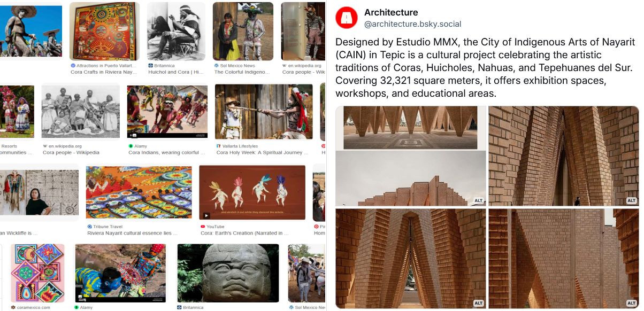
Task: Open Alamy Cora Indians wearing colorful image
Action: [167, 111]
